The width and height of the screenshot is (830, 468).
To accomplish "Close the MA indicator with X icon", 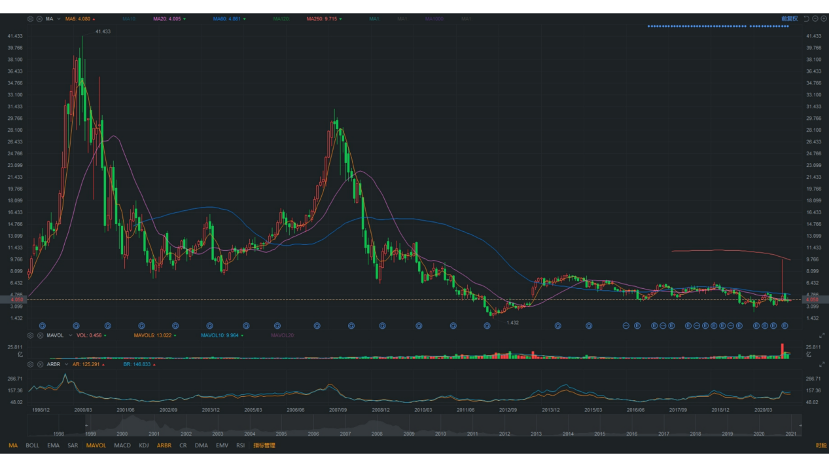I will click(x=39, y=19).
